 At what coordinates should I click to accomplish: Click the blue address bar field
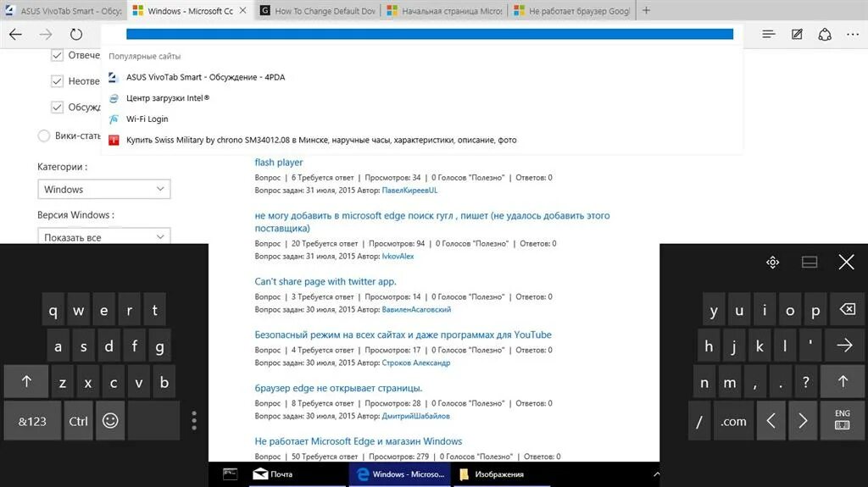(x=430, y=35)
